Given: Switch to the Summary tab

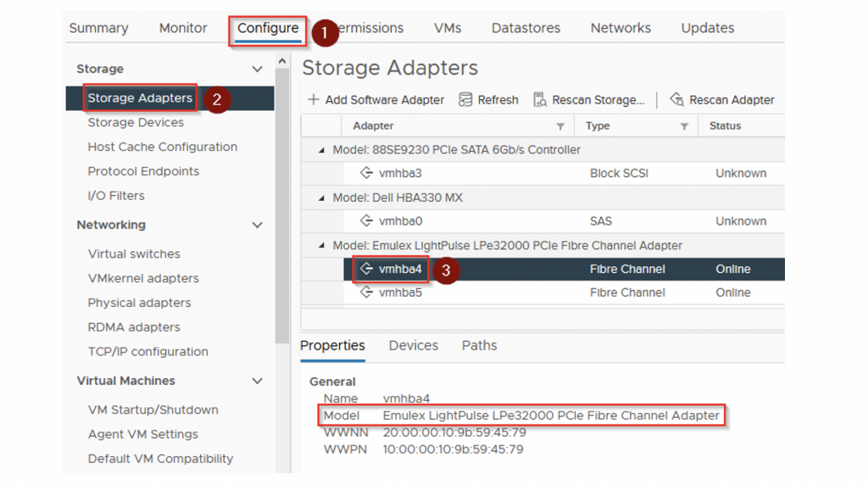Looking at the screenshot, I should [x=98, y=28].
